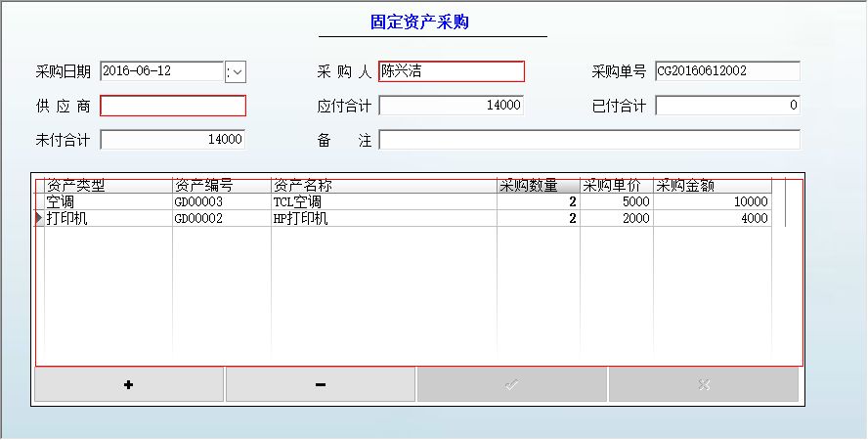Screen dimensions: 868x440
Task: Click the 资产名称 column header
Action: click(x=383, y=186)
